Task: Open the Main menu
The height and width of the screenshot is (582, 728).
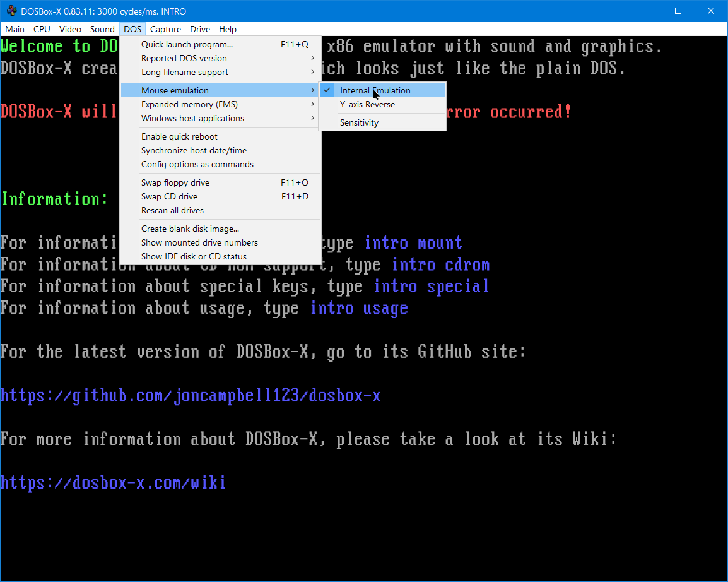Action: [x=15, y=29]
